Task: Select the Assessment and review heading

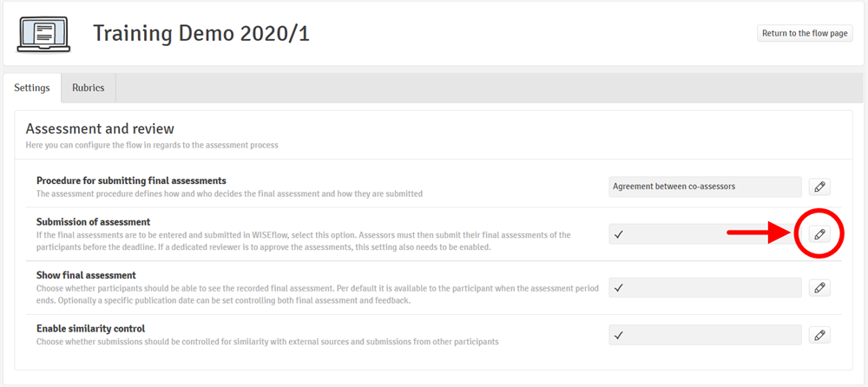Action: pyautogui.click(x=100, y=128)
